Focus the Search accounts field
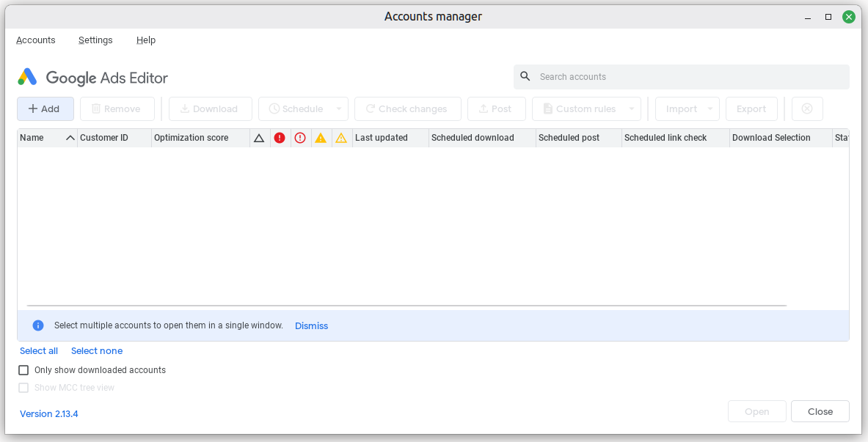Image resolution: width=868 pixels, height=442 pixels. click(682, 77)
